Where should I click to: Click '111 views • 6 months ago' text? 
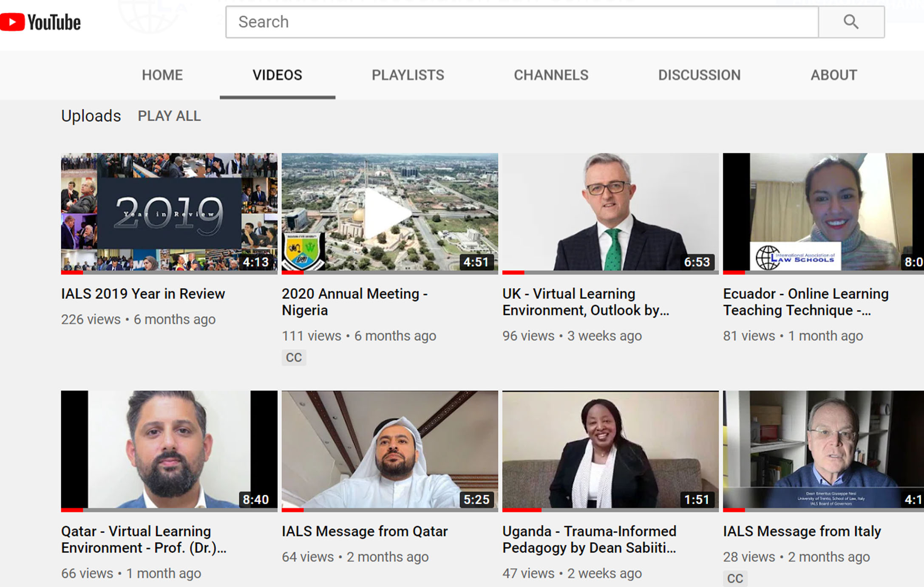tap(359, 336)
